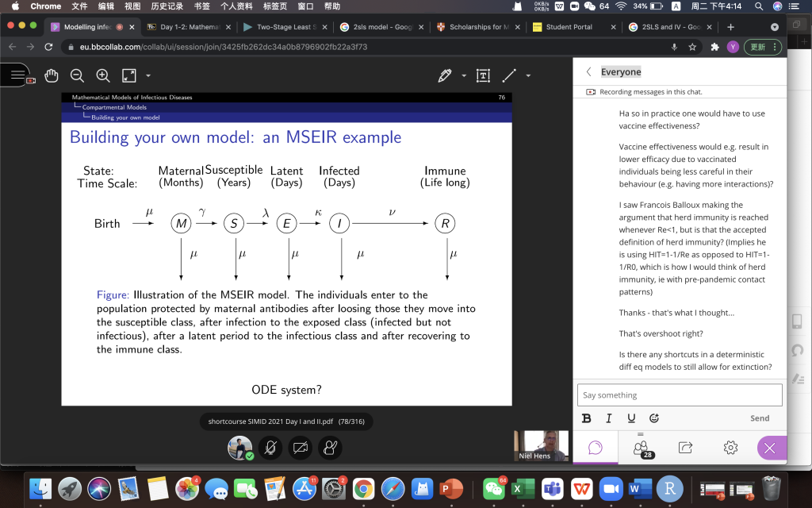Switch to the 2SLS and IV - Google tab
The width and height of the screenshot is (812, 508).
coord(671,27)
